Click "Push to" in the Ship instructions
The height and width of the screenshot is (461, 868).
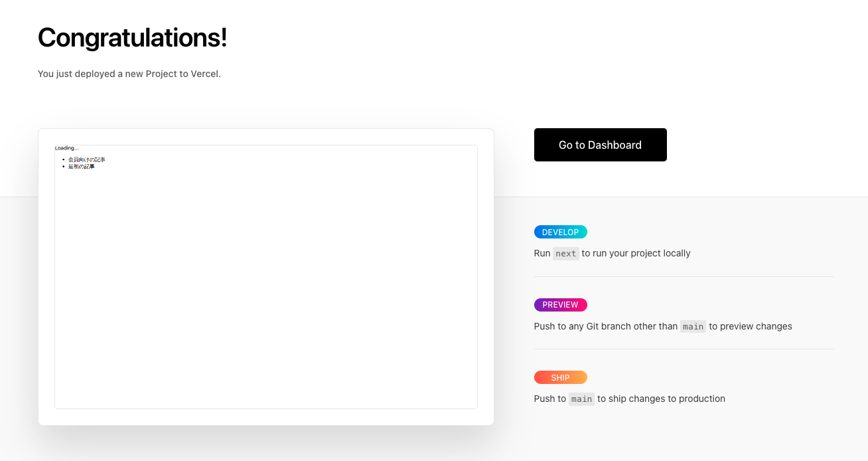(549, 399)
